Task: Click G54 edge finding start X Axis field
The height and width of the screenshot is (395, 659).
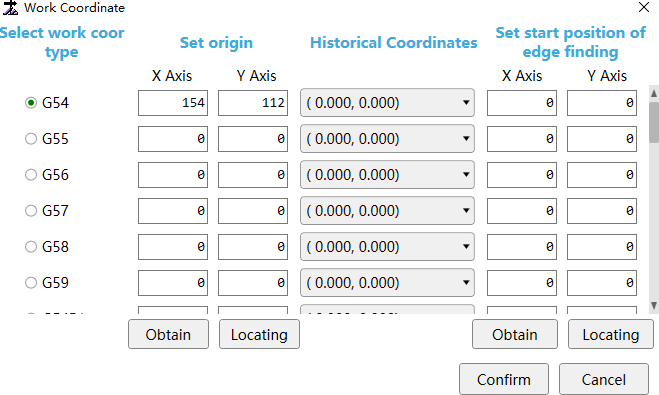Action: [522, 103]
